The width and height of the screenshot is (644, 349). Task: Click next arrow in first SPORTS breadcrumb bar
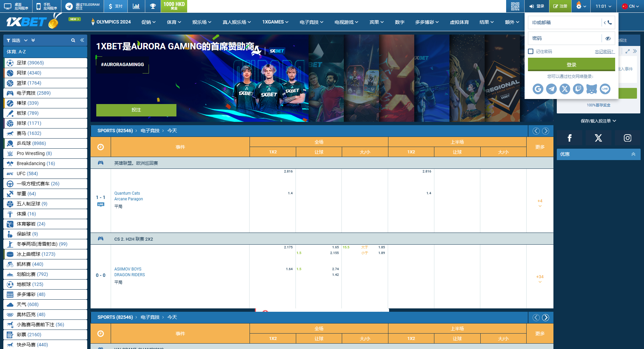[x=546, y=131]
